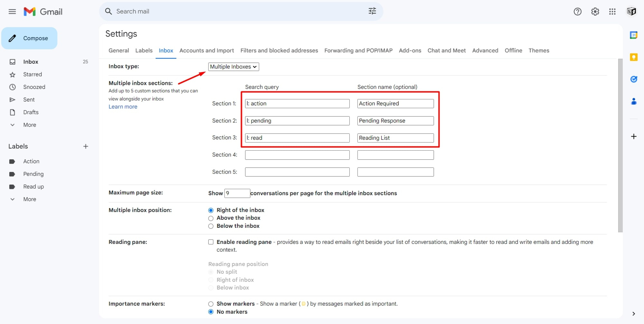
Task: Click the Compose button
Action: [29, 38]
